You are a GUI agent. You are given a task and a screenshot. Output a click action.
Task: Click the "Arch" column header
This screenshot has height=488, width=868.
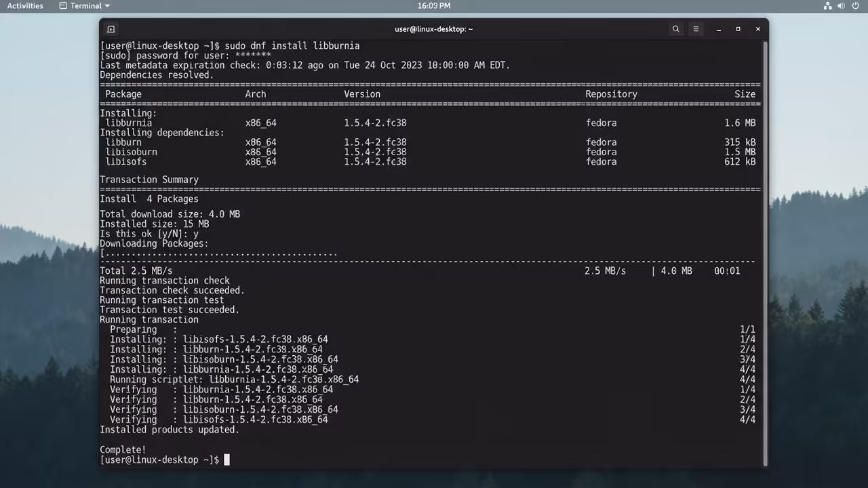[x=256, y=94]
